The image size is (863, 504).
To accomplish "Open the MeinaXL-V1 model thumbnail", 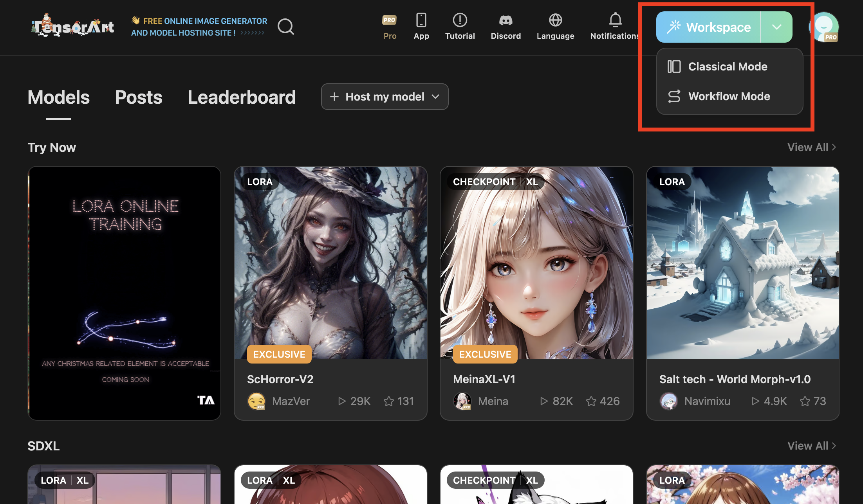I will [x=536, y=263].
